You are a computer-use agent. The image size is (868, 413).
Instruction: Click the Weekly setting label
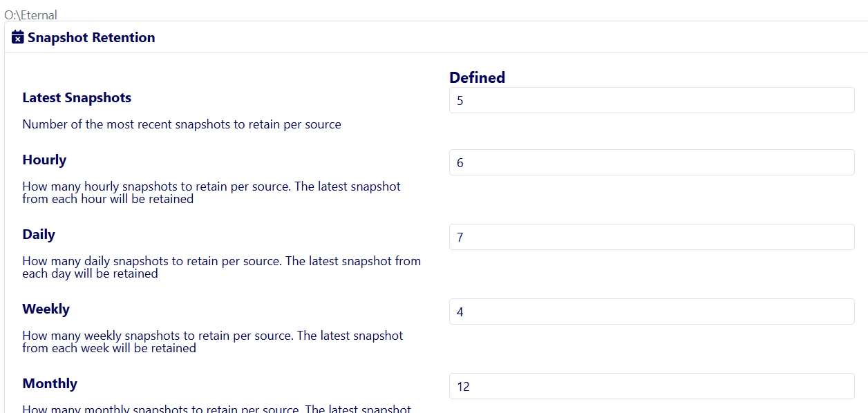[46, 309]
